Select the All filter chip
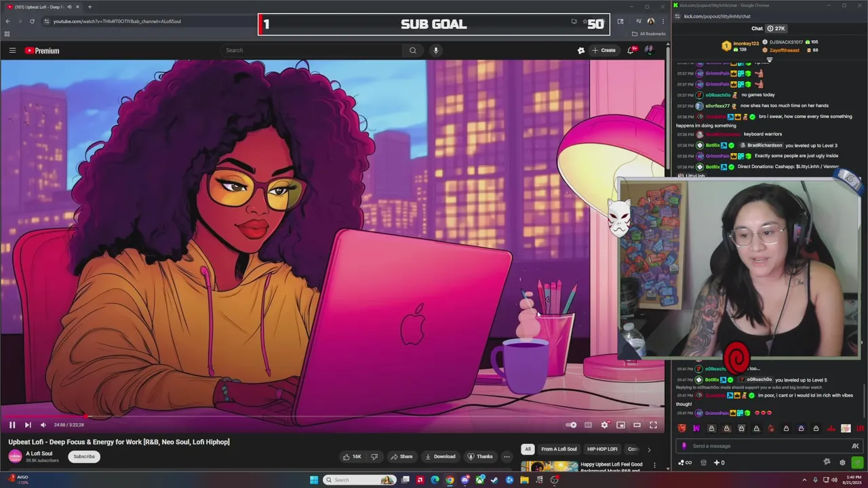This screenshot has width=868, height=488. click(528, 449)
